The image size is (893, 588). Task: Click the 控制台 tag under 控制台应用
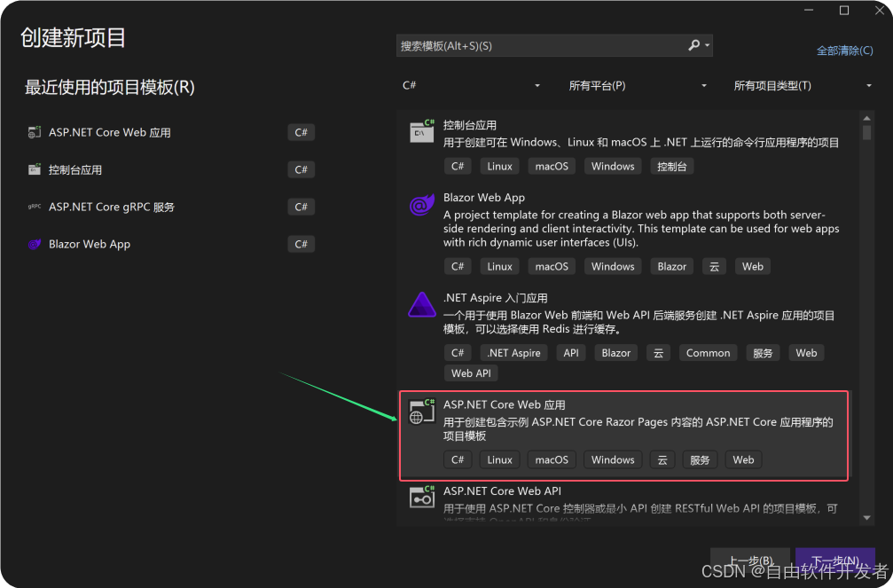[671, 167]
